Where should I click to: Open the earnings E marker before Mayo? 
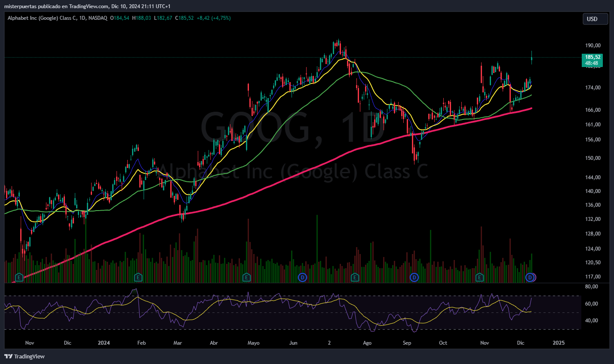coord(246,277)
